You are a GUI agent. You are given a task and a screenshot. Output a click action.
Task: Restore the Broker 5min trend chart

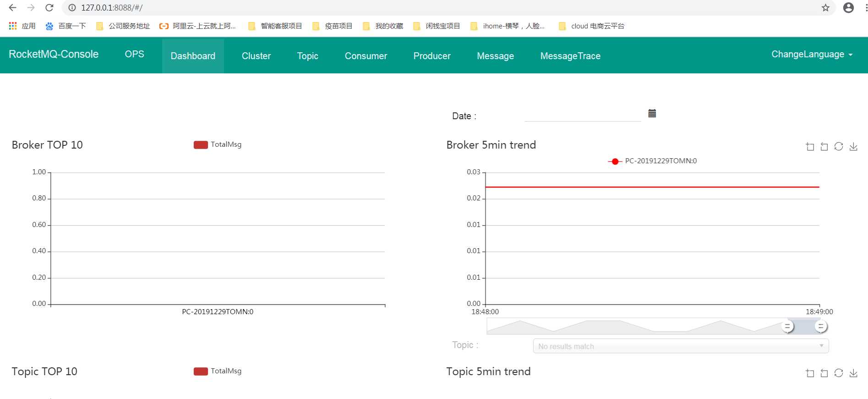839,147
